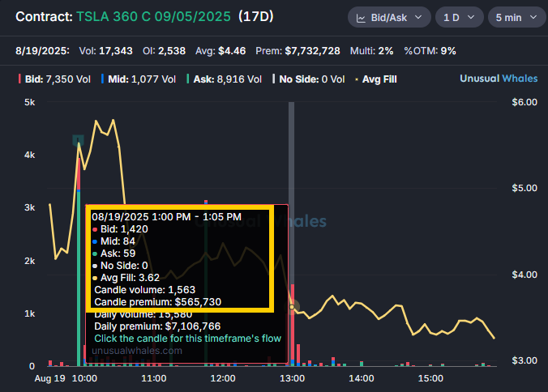Click the '12:00' time axis label

click(x=223, y=378)
